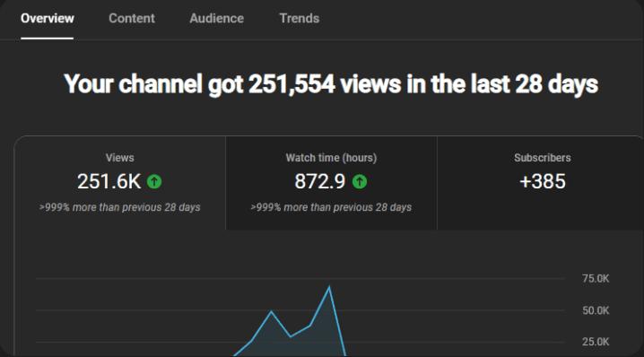The width and height of the screenshot is (644, 357).
Task: Click the 25.0K axis label
Action: [596, 342]
